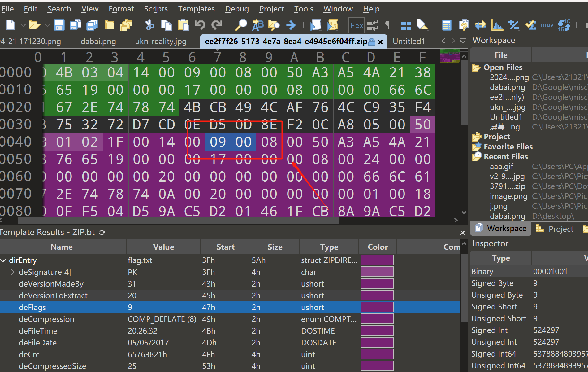Collapse the dirEntry tree node
This screenshot has width=588, height=372.
click(3, 260)
